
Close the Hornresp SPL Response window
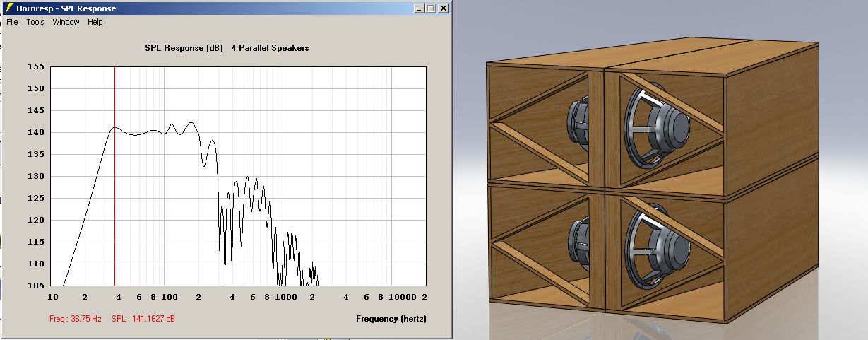(444, 8)
